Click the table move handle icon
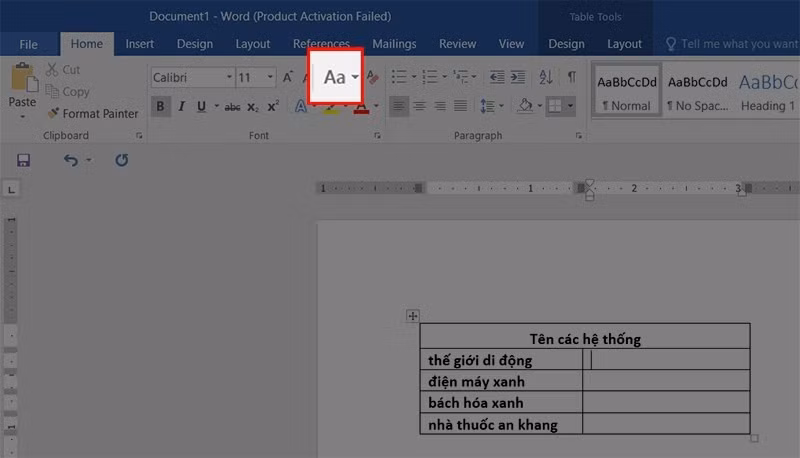The image size is (800, 458). [413, 316]
